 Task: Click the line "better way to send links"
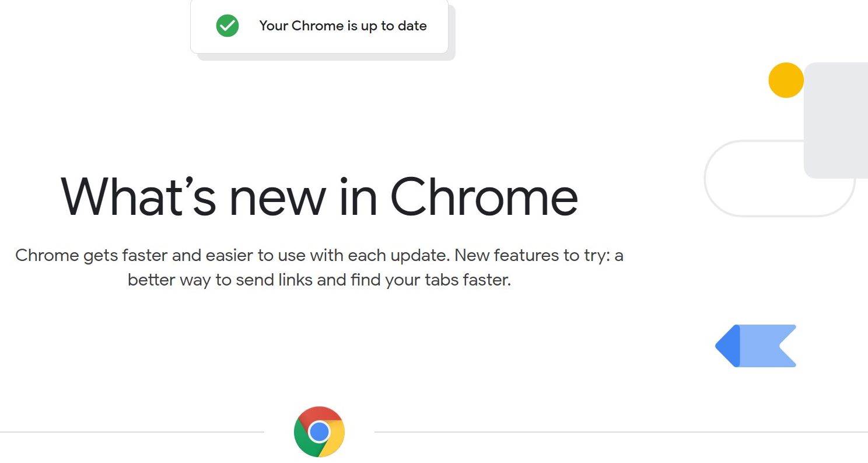319,280
